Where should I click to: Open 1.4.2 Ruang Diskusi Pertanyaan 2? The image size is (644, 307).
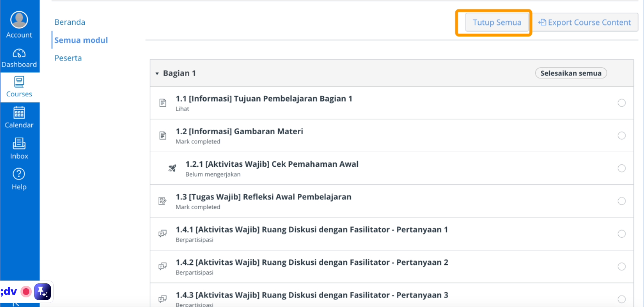point(312,263)
